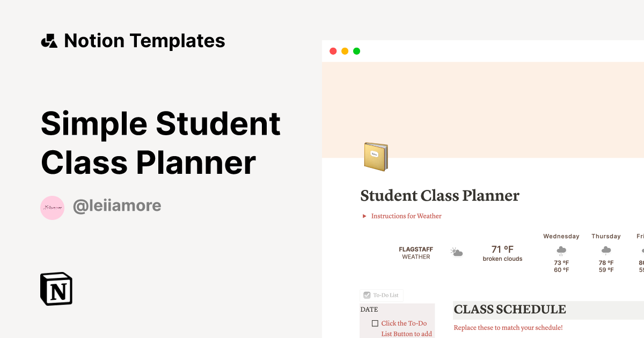Image resolution: width=644 pixels, height=338 pixels.
Task: Click the notebook emoji page icon
Action: [376, 156]
